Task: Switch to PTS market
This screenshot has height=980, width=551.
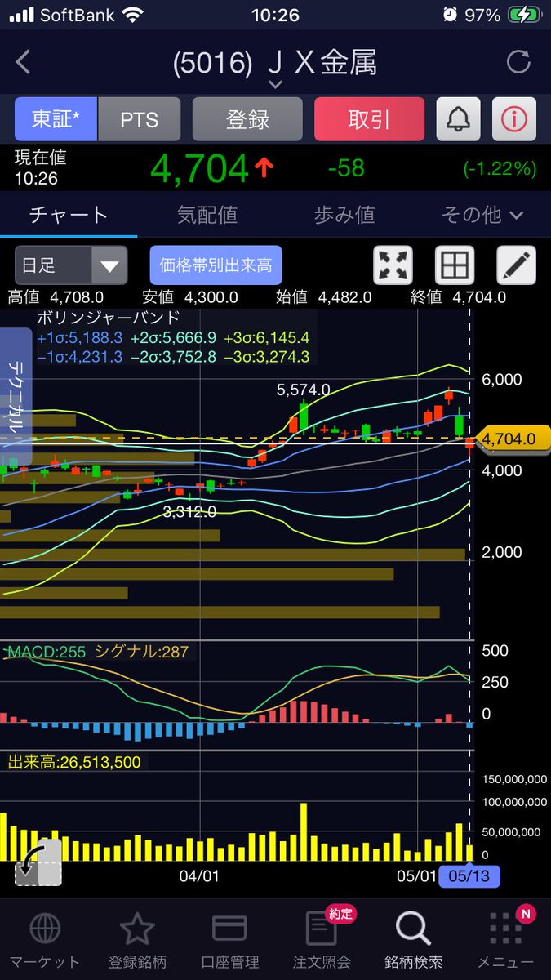Action: point(140,119)
